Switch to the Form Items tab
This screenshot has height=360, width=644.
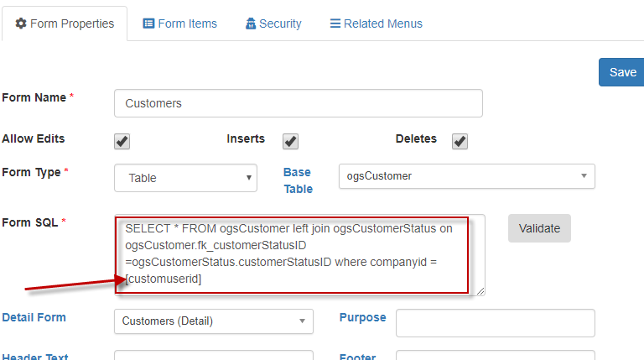180,23
